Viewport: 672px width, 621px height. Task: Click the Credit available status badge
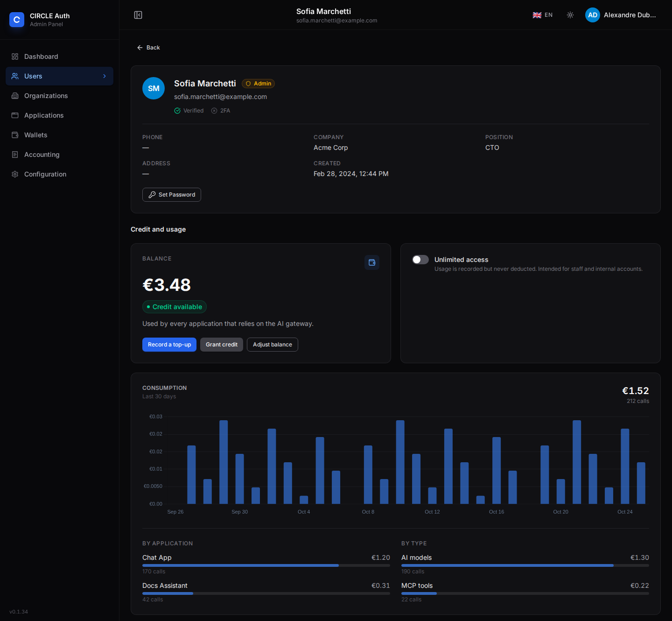pyautogui.click(x=175, y=307)
